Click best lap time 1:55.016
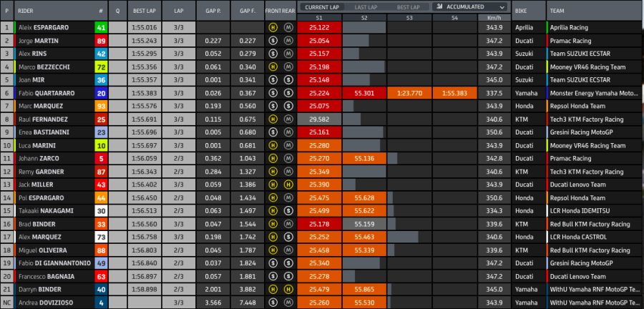This screenshot has width=644, height=309. 144,27
